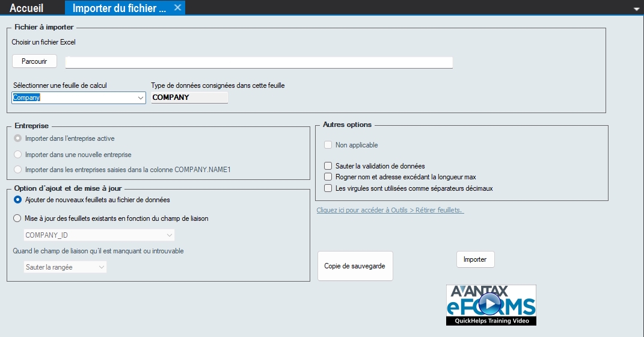
Task: Play the eForms QuickHelps training video
Action: click(x=491, y=305)
